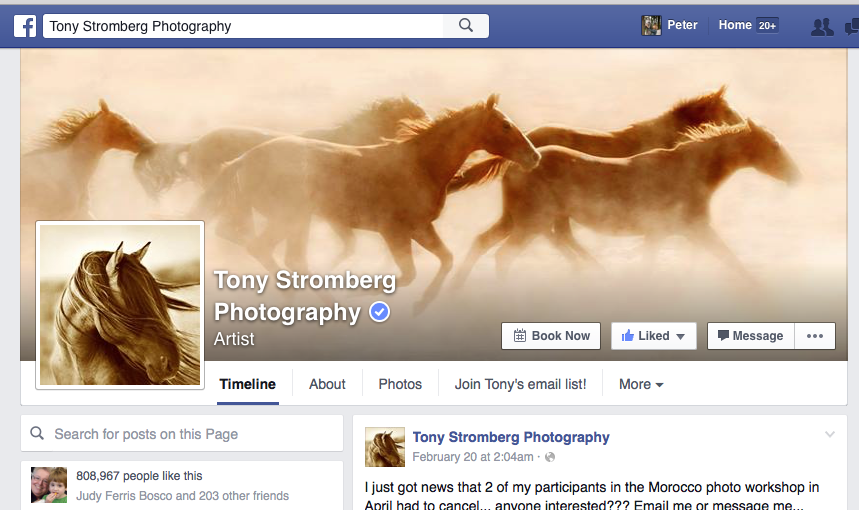Go to Home in the top bar
Viewport: 859px width, 510px height.
(735, 25)
